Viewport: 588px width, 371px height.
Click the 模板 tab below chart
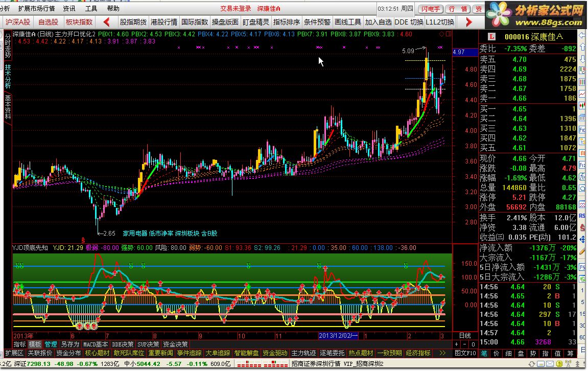(x=35, y=344)
